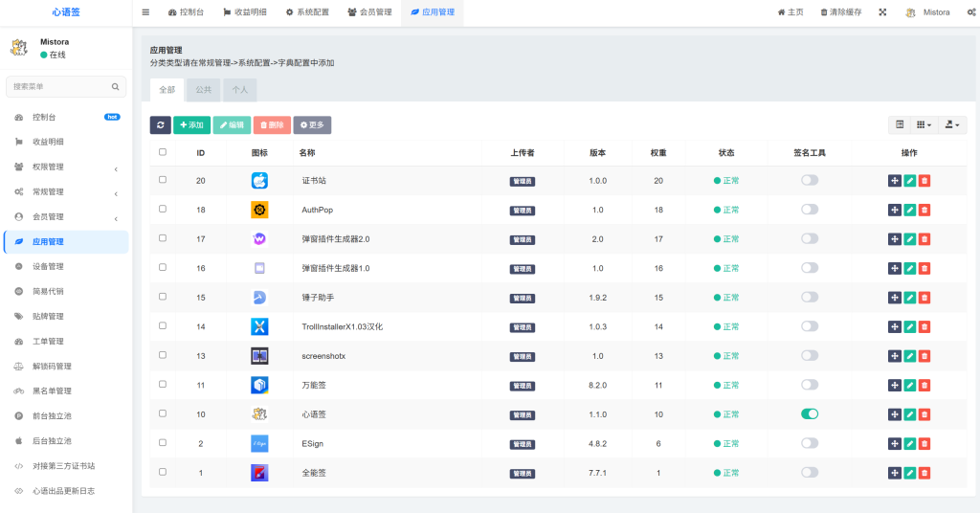Click the edit icon for 心语签 row
This screenshot has width=980, height=513.
pos(909,414)
